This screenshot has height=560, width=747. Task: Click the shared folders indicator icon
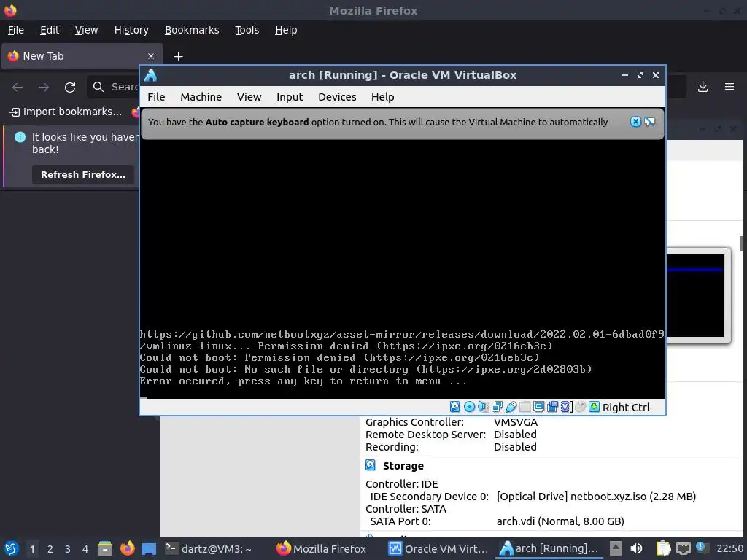525,407
